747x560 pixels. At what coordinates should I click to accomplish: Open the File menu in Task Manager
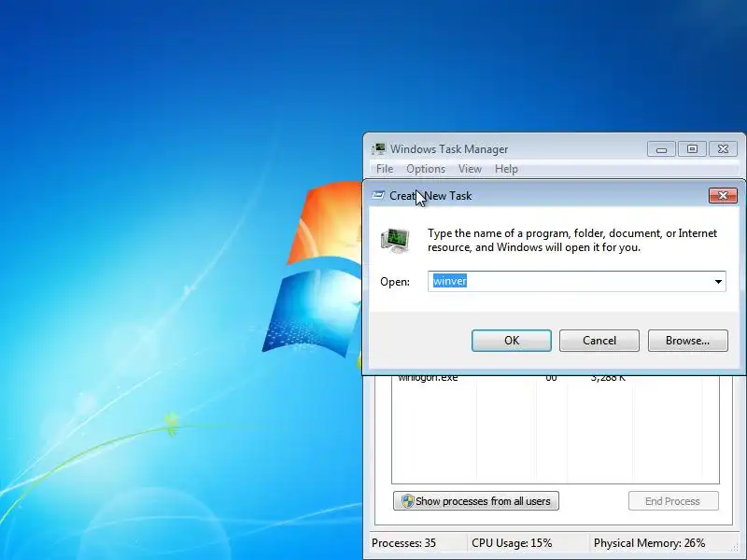(x=385, y=169)
